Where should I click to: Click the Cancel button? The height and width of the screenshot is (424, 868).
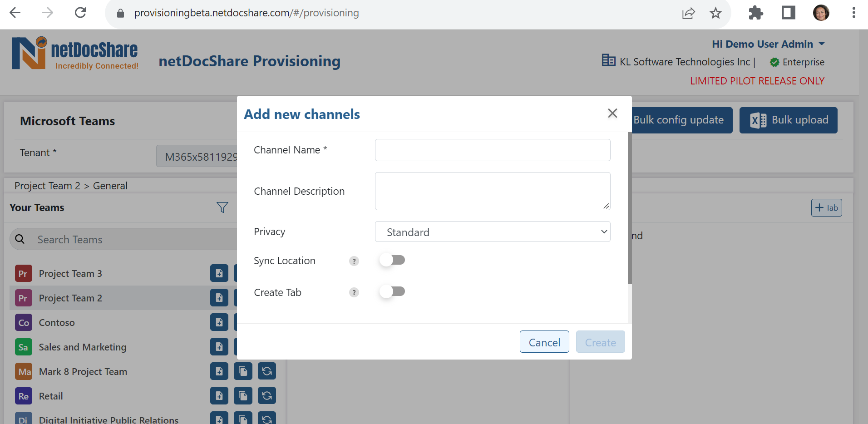[544, 342]
